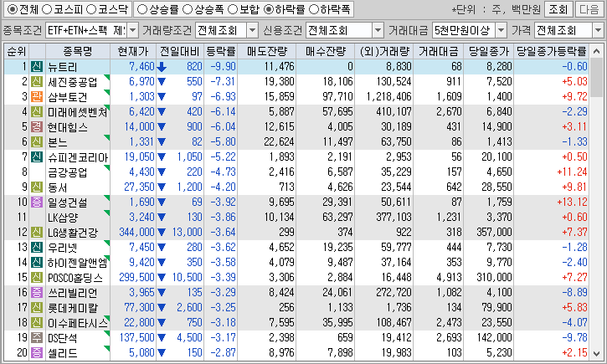The width and height of the screenshot is (607, 364).
Task: Select the 하락폭 radio button
Action: click(x=314, y=9)
